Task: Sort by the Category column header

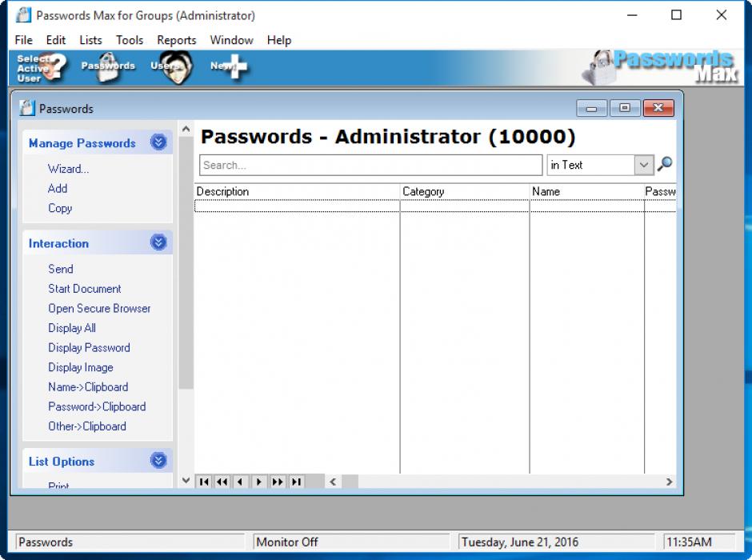Action: pyautogui.click(x=465, y=191)
